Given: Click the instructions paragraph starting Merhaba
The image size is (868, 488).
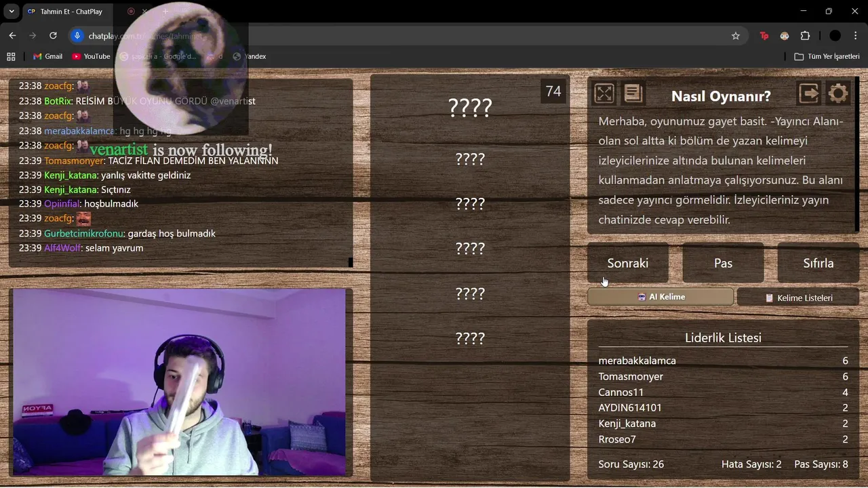Looking at the screenshot, I should point(721,171).
